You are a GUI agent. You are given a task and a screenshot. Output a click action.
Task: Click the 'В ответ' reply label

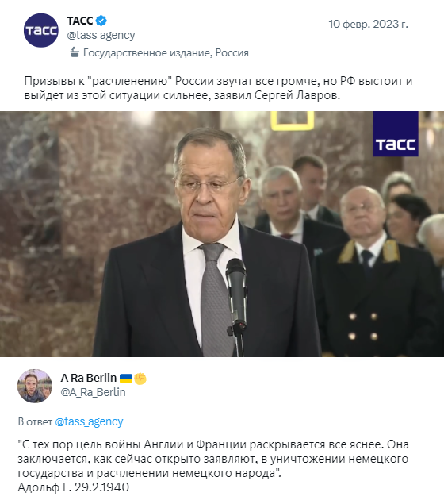[35, 421]
